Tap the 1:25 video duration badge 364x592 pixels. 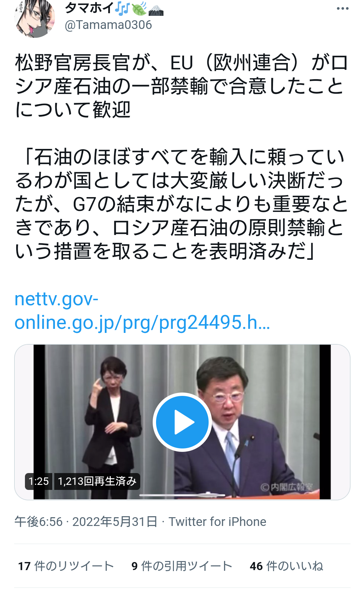[x=38, y=481]
